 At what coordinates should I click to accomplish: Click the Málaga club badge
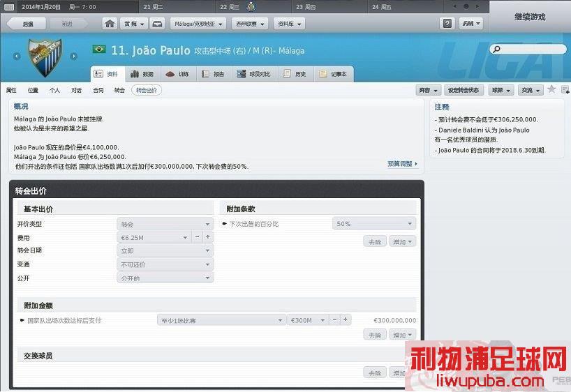[45, 57]
